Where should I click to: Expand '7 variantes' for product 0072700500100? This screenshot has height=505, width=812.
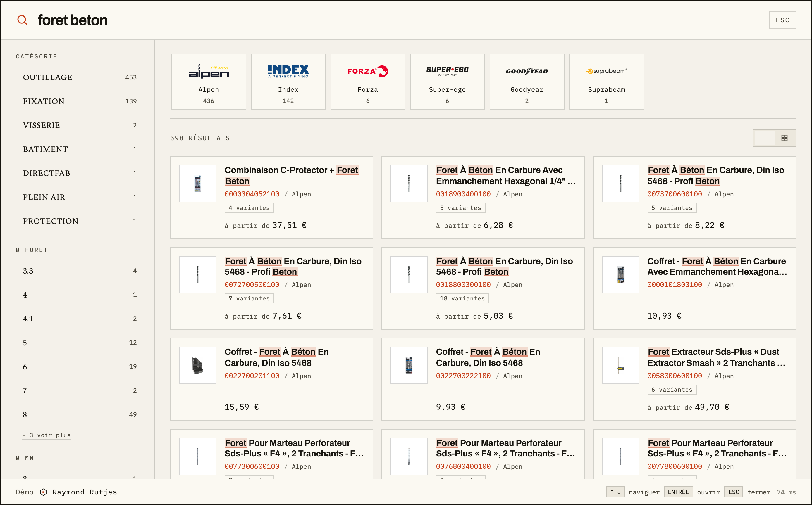coord(249,298)
